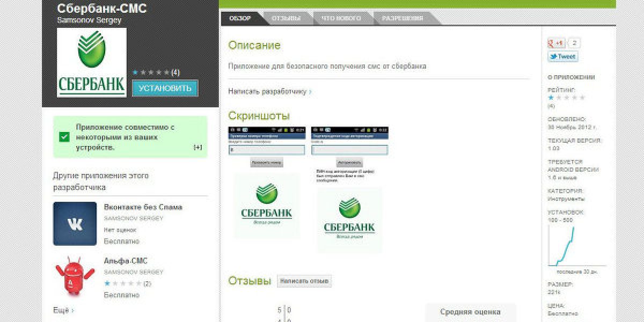Switch to the ОТЗЫВЫ tab
The height and width of the screenshot is (322, 644).
coord(286,18)
